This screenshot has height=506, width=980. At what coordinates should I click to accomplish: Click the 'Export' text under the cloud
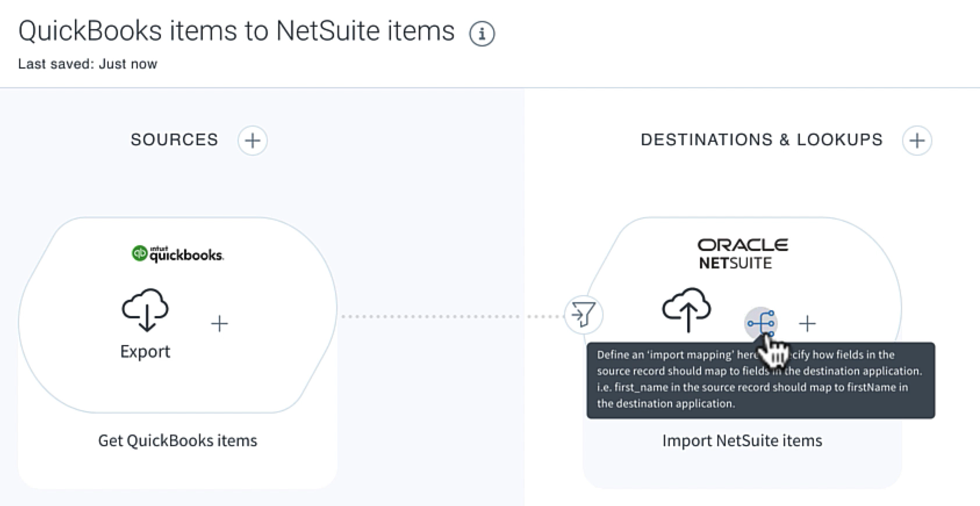[145, 351]
